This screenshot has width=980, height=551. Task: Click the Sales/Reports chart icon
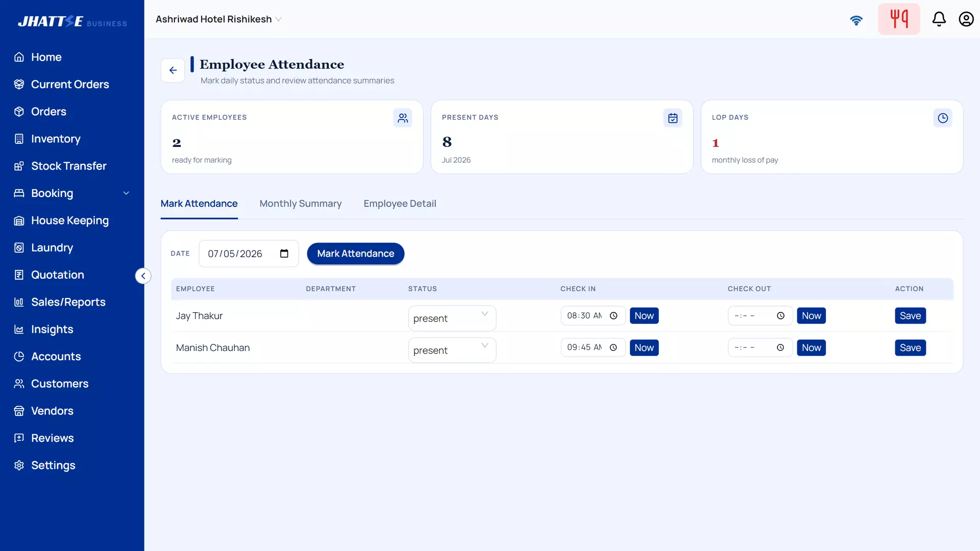tap(19, 302)
